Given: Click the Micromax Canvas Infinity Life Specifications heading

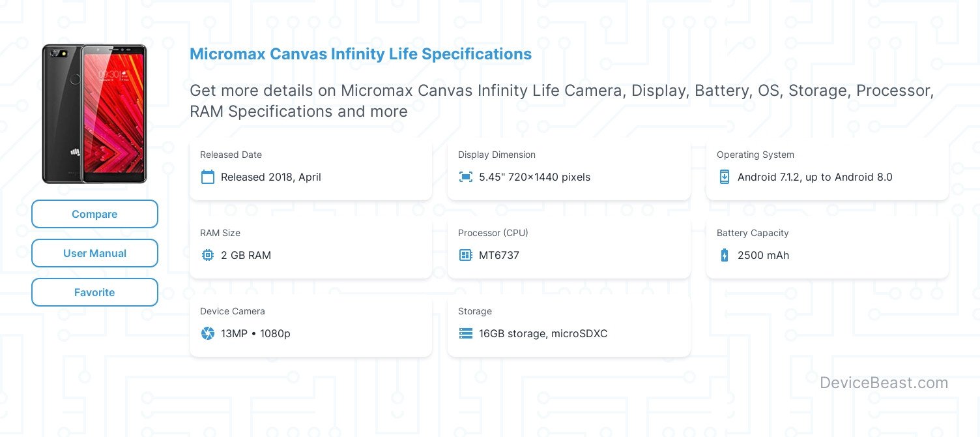Looking at the screenshot, I should [360, 54].
